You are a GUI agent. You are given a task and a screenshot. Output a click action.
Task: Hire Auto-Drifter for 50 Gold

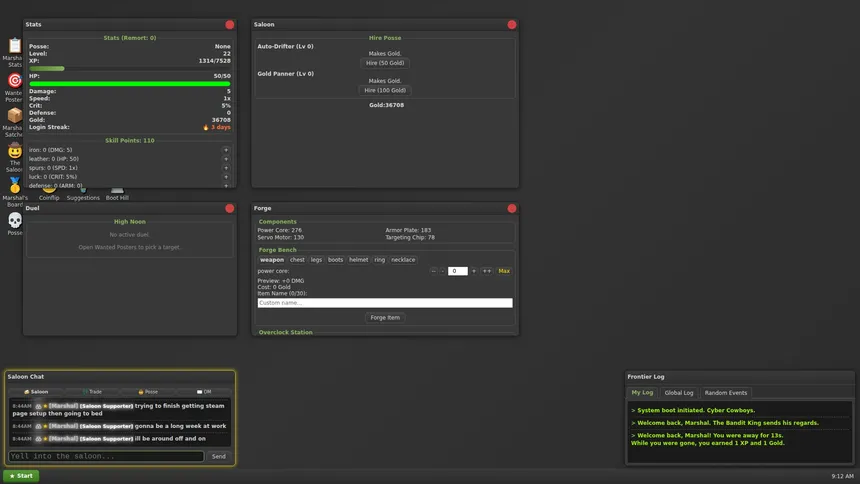[x=385, y=63]
